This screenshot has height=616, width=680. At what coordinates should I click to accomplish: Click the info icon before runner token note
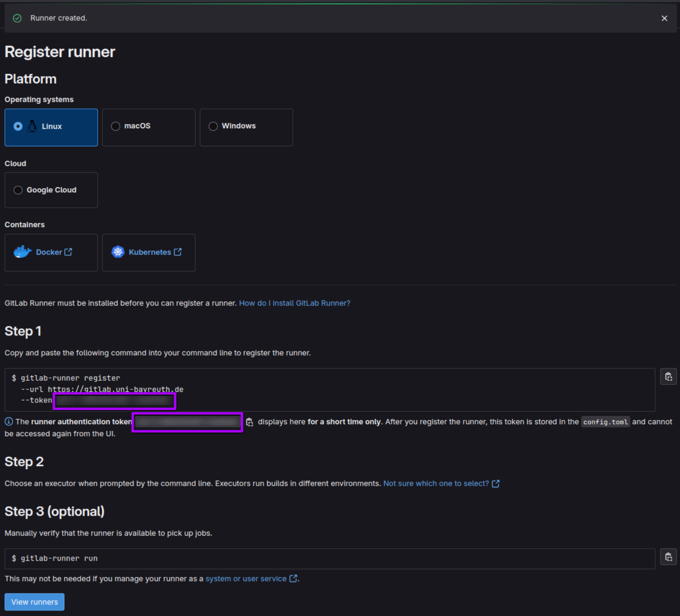[x=8, y=422]
